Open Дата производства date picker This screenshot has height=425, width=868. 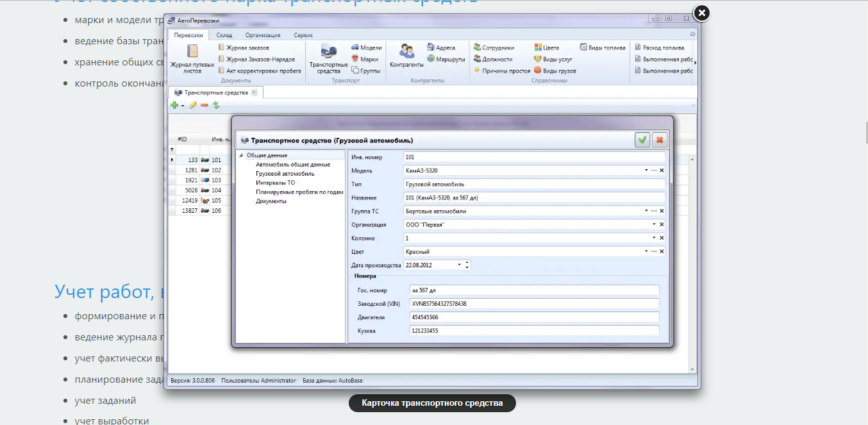click(x=459, y=265)
